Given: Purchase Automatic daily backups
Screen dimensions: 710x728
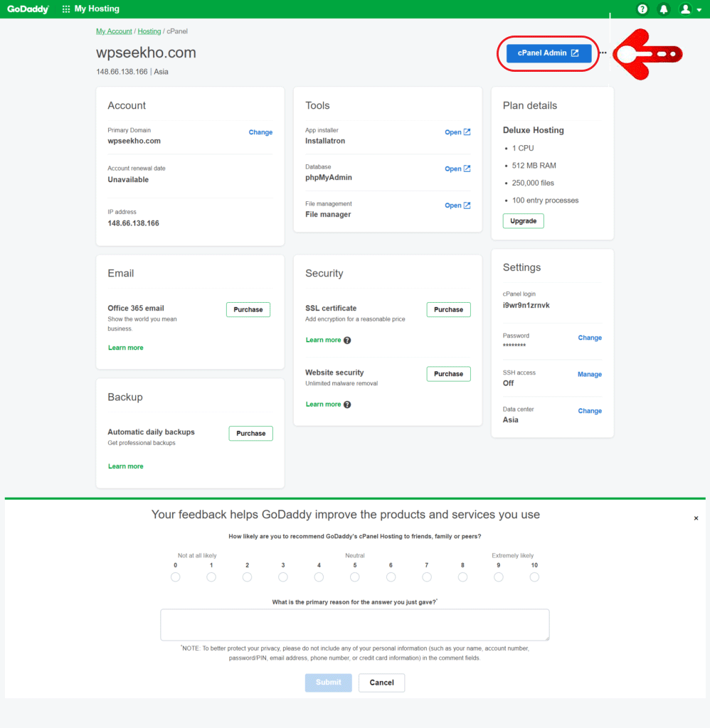Looking at the screenshot, I should [x=251, y=433].
